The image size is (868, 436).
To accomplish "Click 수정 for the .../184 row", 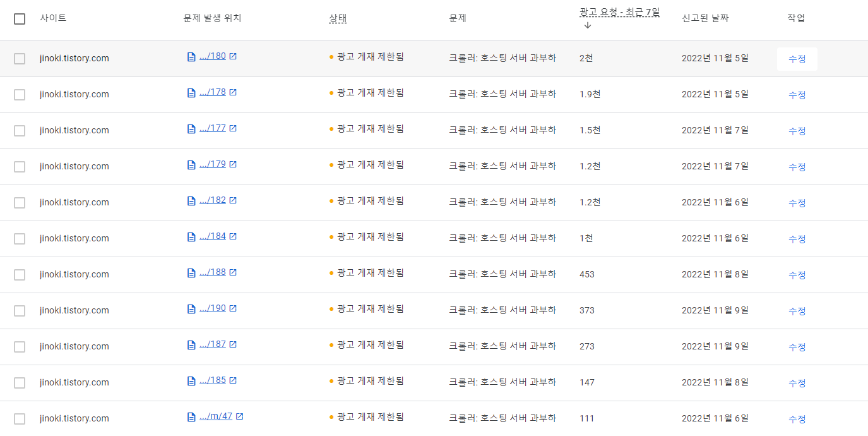I will (797, 239).
